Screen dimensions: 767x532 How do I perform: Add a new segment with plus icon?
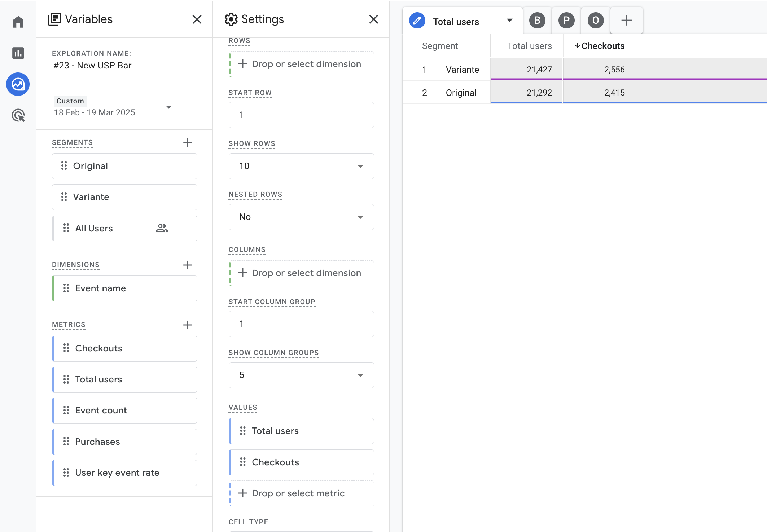click(x=188, y=143)
